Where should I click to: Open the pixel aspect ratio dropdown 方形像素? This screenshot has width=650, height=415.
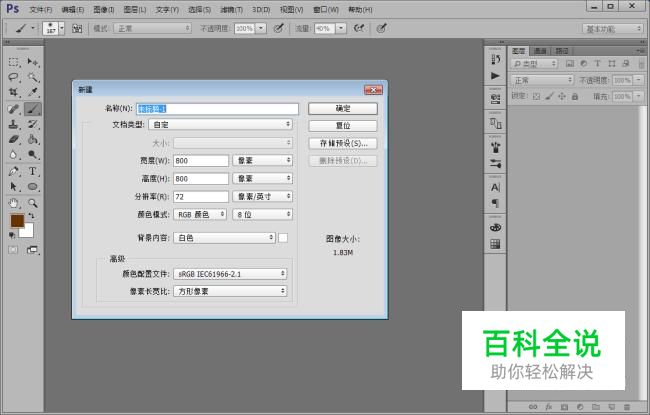point(230,291)
